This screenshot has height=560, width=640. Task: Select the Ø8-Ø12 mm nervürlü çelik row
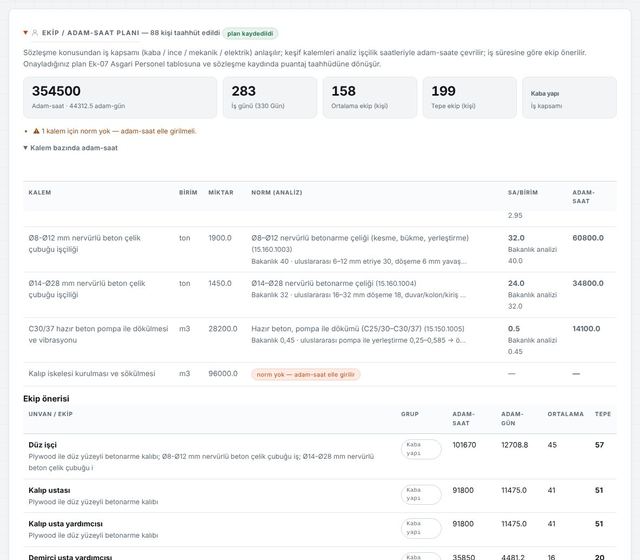coord(320,249)
